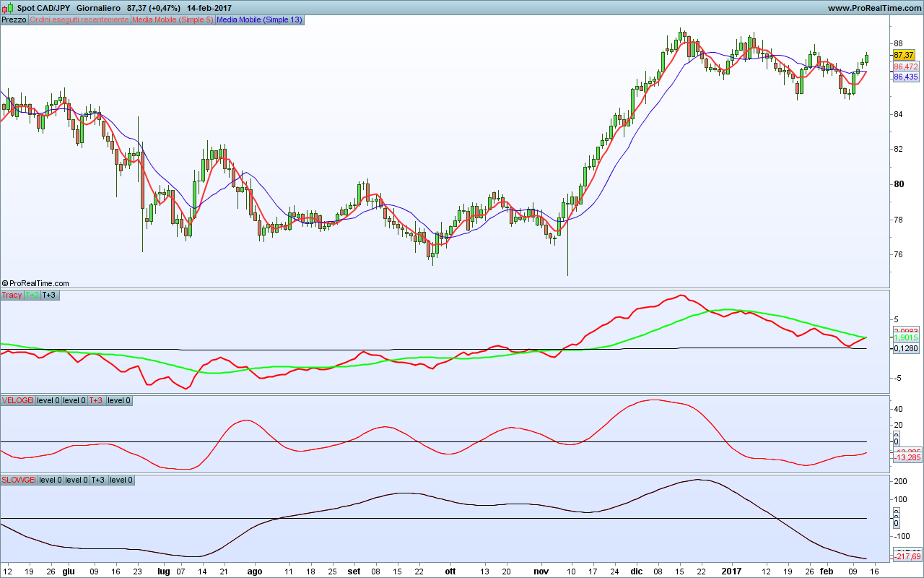Select the blue 86,435 moving average value tag
Image resolution: width=924 pixels, height=578 pixels.
[x=905, y=77]
